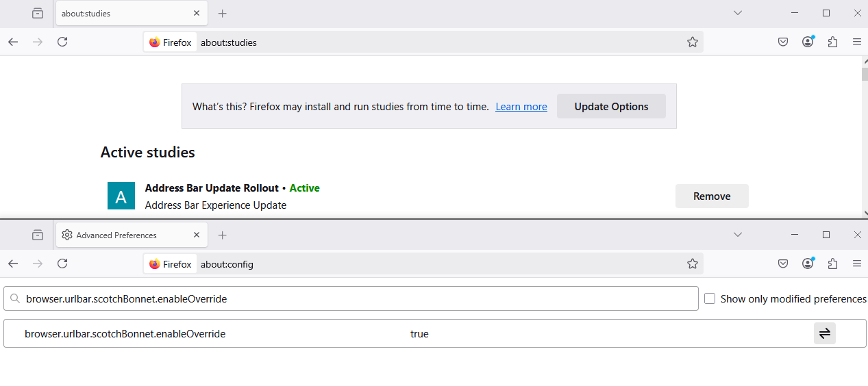Image resolution: width=868 pixels, height=386 pixels.
Task: Click Back arrow in about:config window
Action: tap(13, 263)
